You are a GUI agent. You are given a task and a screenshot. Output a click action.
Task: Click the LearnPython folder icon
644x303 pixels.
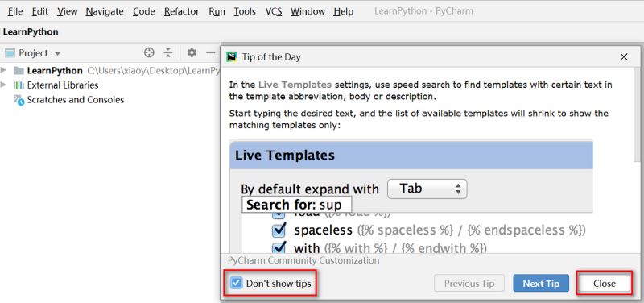pyautogui.click(x=19, y=71)
